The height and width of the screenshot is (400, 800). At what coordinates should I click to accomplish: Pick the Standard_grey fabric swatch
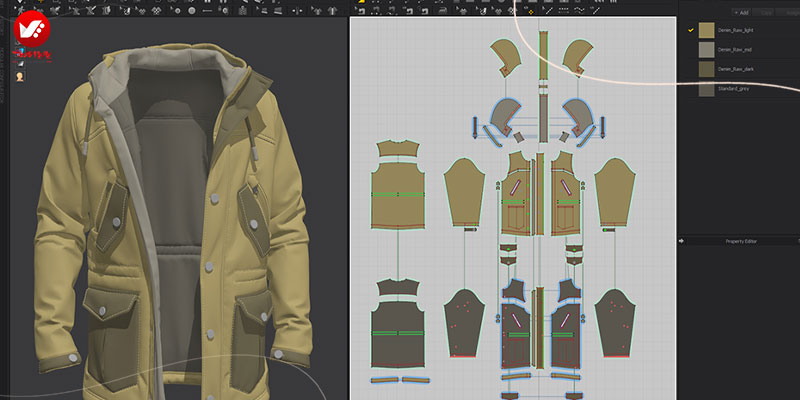pyautogui.click(x=707, y=89)
